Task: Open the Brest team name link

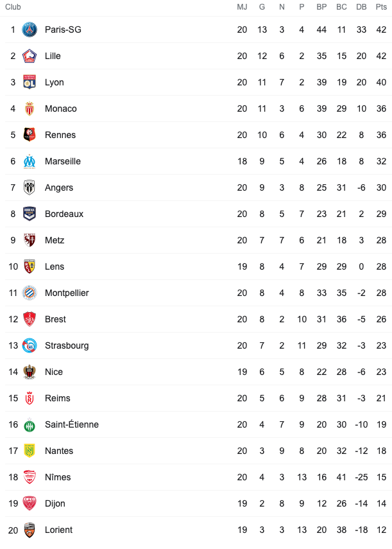Action: (55, 319)
